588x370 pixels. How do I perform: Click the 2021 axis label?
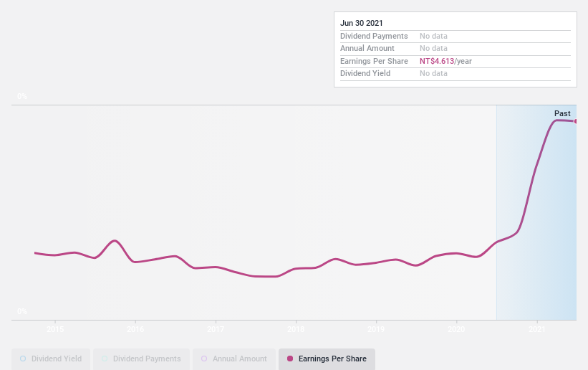point(537,329)
